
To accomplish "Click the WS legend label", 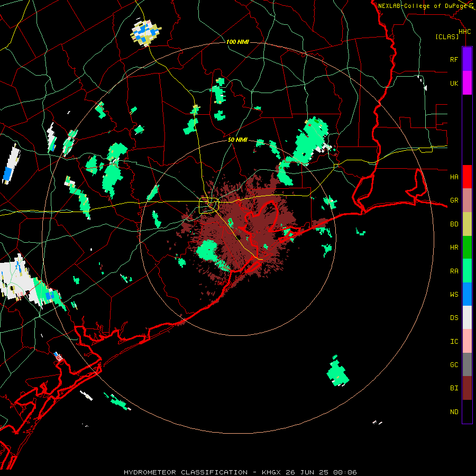I will click(454, 294).
